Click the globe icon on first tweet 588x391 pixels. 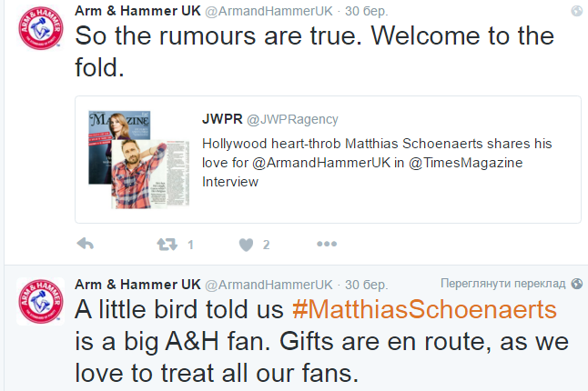576,11
